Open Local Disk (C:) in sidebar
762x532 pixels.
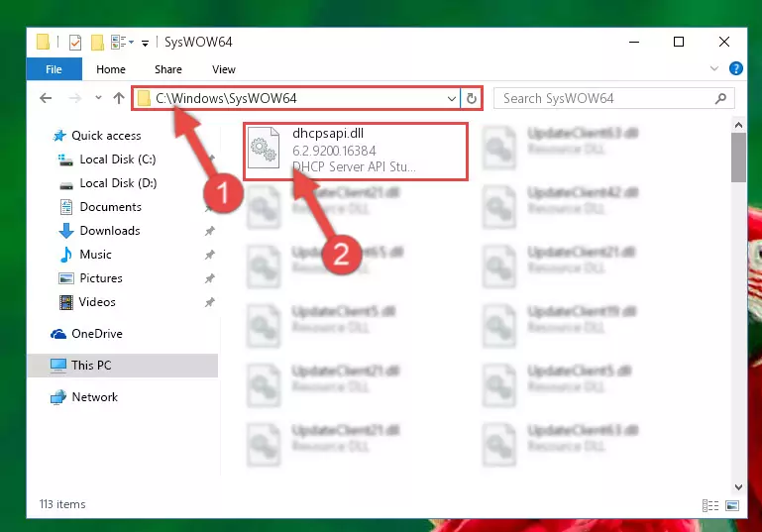[118, 160]
